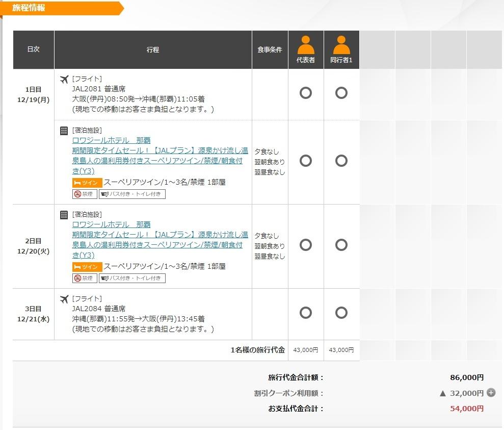This screenshot has width=504, height=430.
Task: Expand coupon details with the plus icon
Action: 491,393
